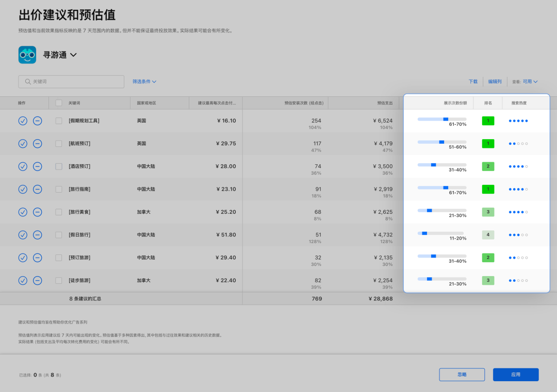Dismiss the 旅行指南 suggestion minus icon
Image resolution: width=557 pixels, height=392 pixels.
pos(37,190)
